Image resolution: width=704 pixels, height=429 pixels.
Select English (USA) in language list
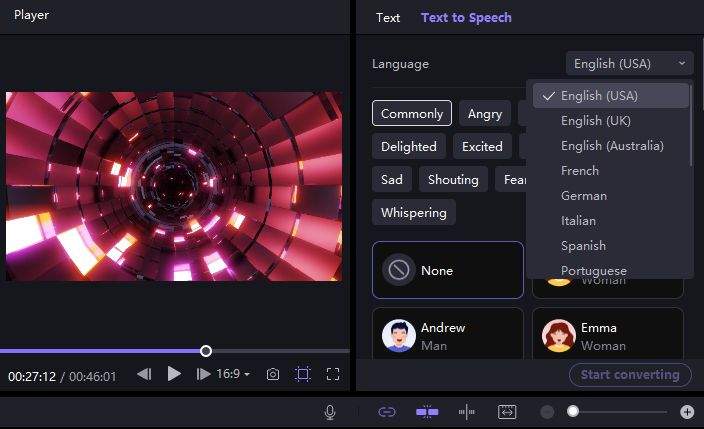tap(611, 96)
